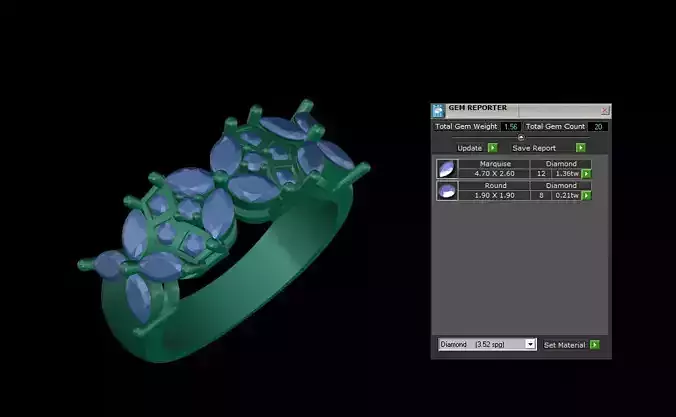Click the Total Gem Weight value 1.56
The image size is (676, 417).
510,126
